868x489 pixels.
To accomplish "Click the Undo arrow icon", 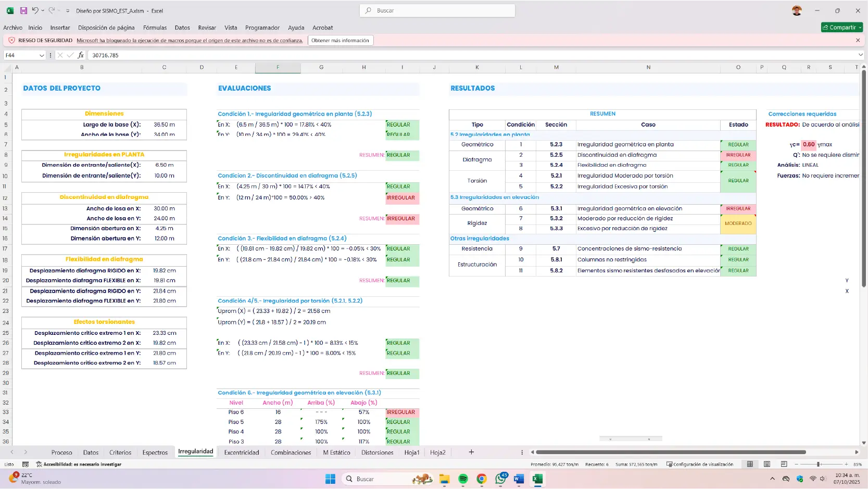I will (x=35, y=10).
